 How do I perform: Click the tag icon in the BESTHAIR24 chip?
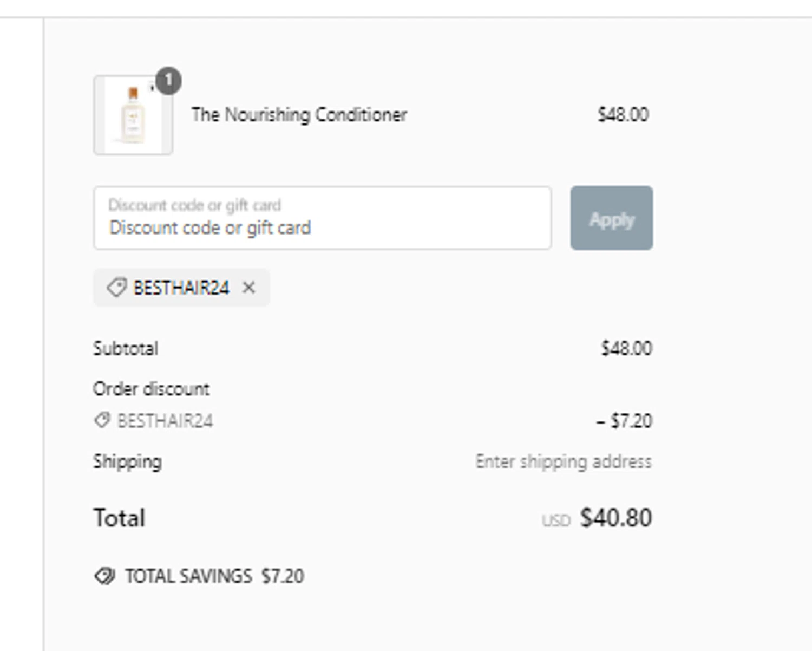[x=116, y=288]
